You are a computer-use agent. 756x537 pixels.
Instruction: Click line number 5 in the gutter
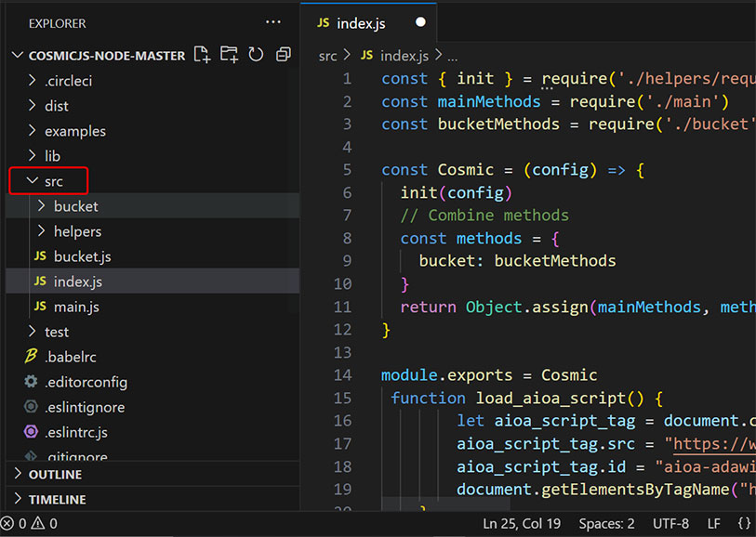coord(347,169)
